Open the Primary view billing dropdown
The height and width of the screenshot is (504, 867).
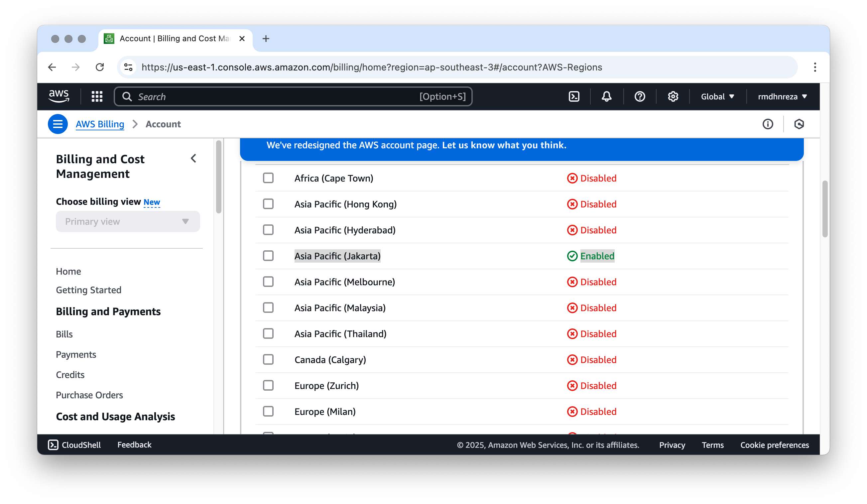click(128, 221)
